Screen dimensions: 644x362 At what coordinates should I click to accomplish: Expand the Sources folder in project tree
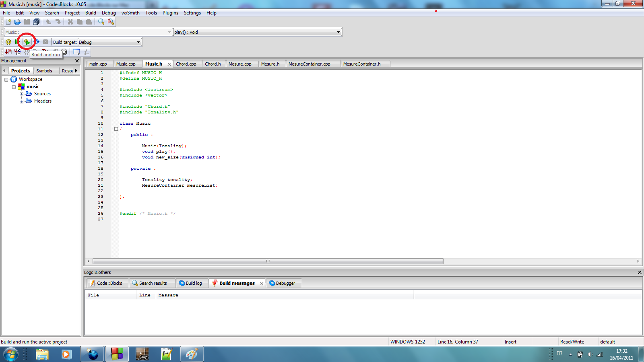22,94
